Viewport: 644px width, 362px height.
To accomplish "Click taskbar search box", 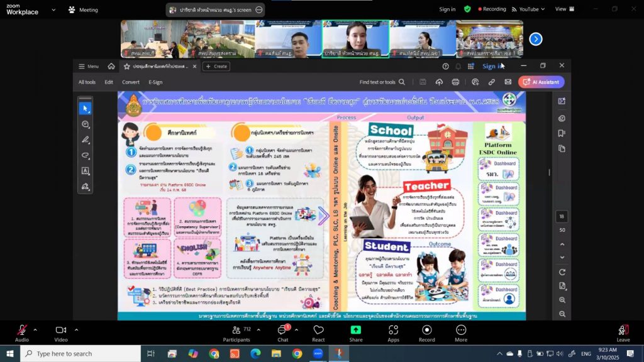I will pos(80,353).
